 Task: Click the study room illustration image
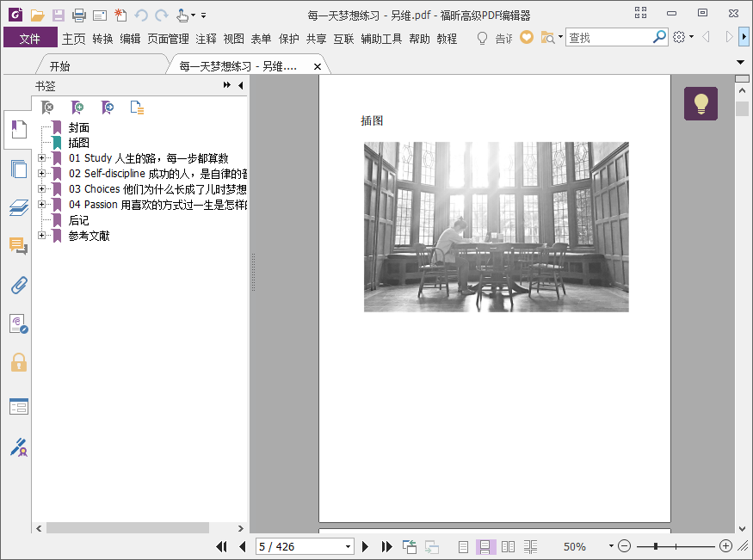pyautogui.click(x=496, y=227)
